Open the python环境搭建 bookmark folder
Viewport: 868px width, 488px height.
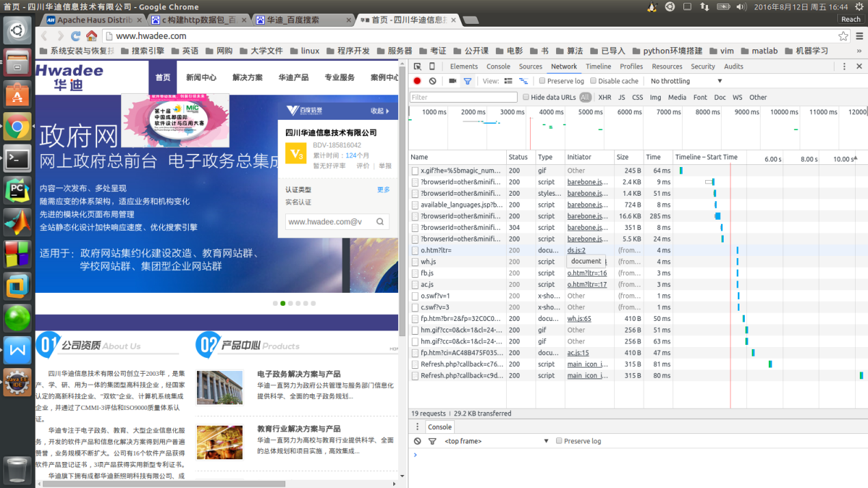(x=667, y=51)
